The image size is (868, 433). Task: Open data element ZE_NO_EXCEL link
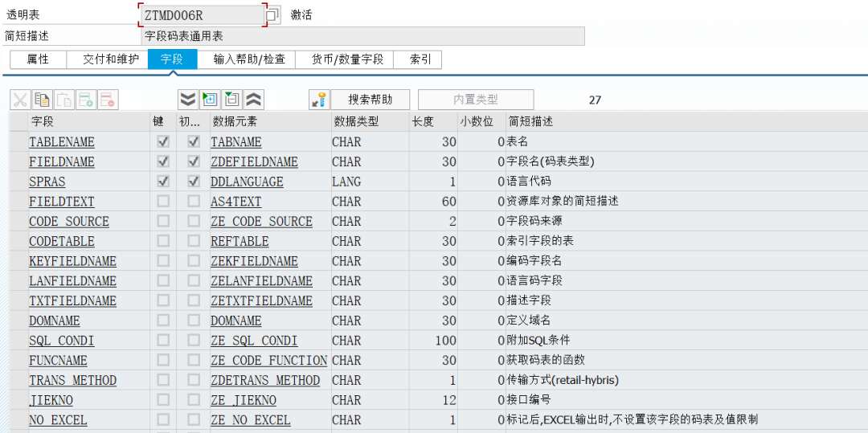pyautogui.click(x=250, y=420)
